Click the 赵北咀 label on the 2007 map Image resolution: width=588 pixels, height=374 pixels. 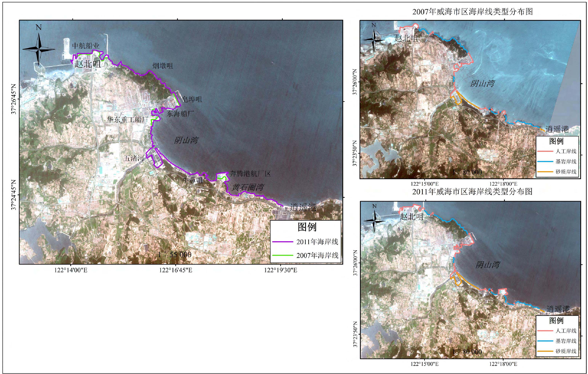pyautogui.click(x=406, y=38)
